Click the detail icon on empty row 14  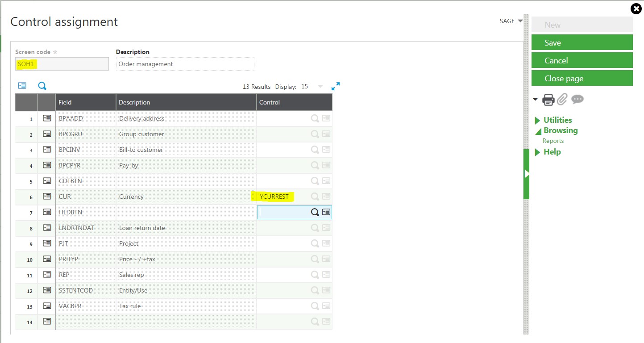point(46,322)
